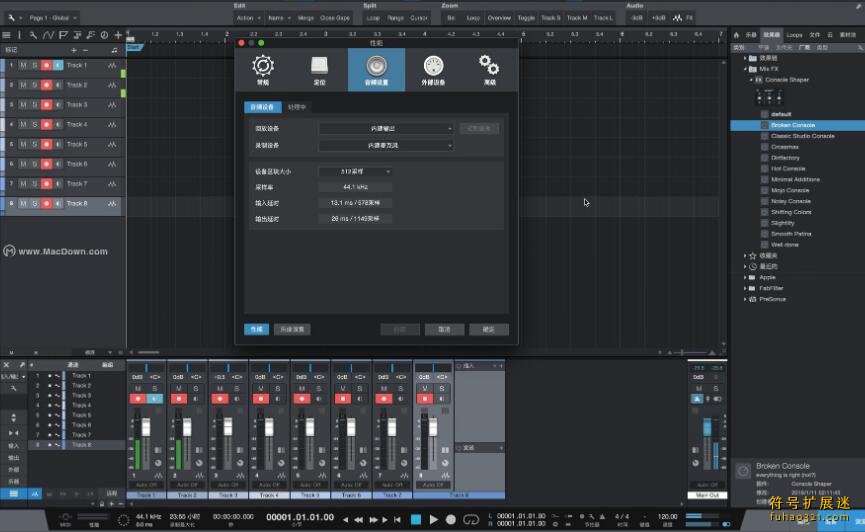Open the Locations drive icon in preferences
The image size is (865, 532).
pos(319,66)
